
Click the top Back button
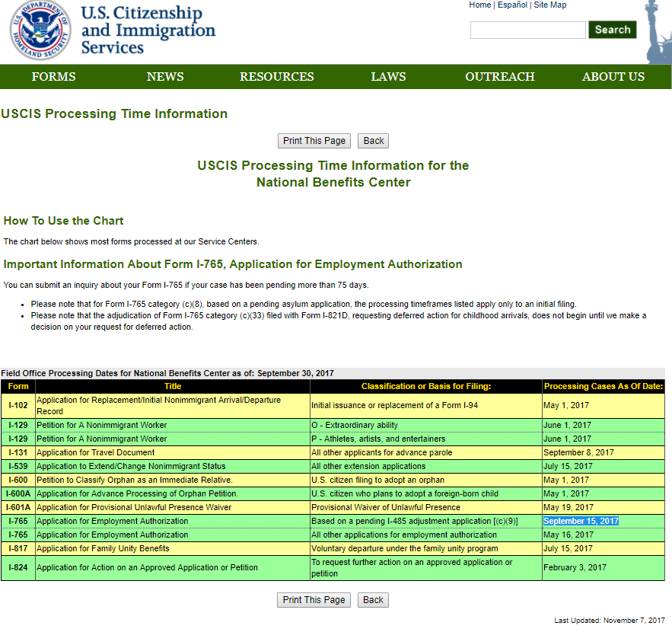373,141
